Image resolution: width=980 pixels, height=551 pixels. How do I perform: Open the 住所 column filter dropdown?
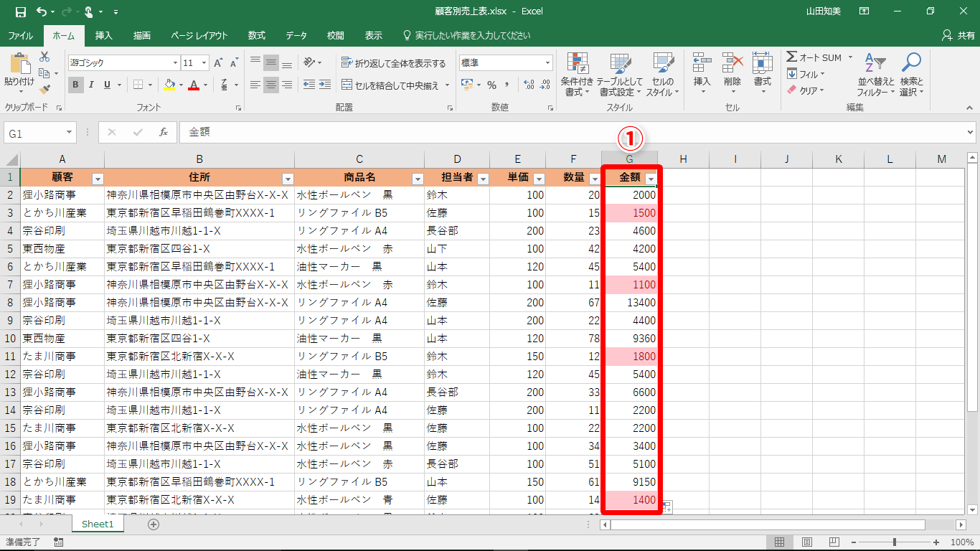[x=288, y=179]
